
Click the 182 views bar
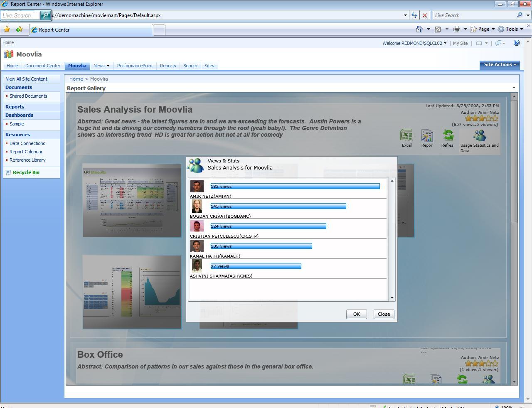[295, 186]
